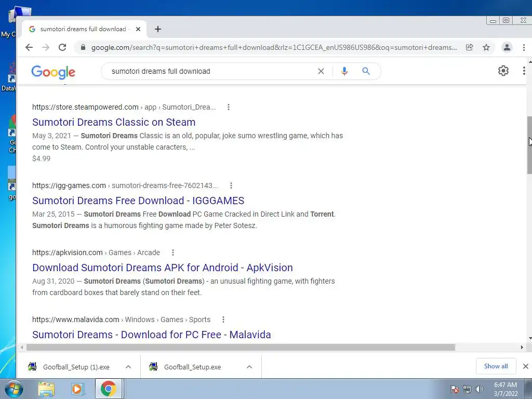Open the Google apps dots beside the settings gear
Viewport: 532px width, 399px height.
524,71
